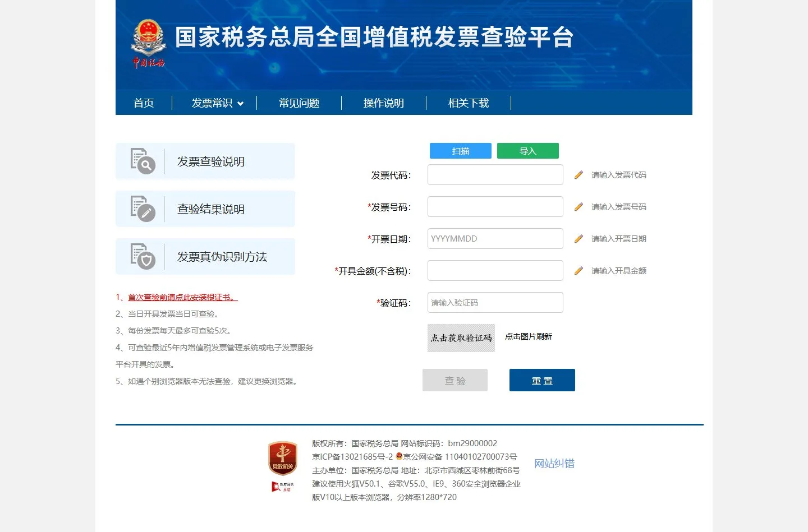
Task: Click footer text 京ICP备13021685号-2
Action: pyautogui.click(x=352, y=457)
